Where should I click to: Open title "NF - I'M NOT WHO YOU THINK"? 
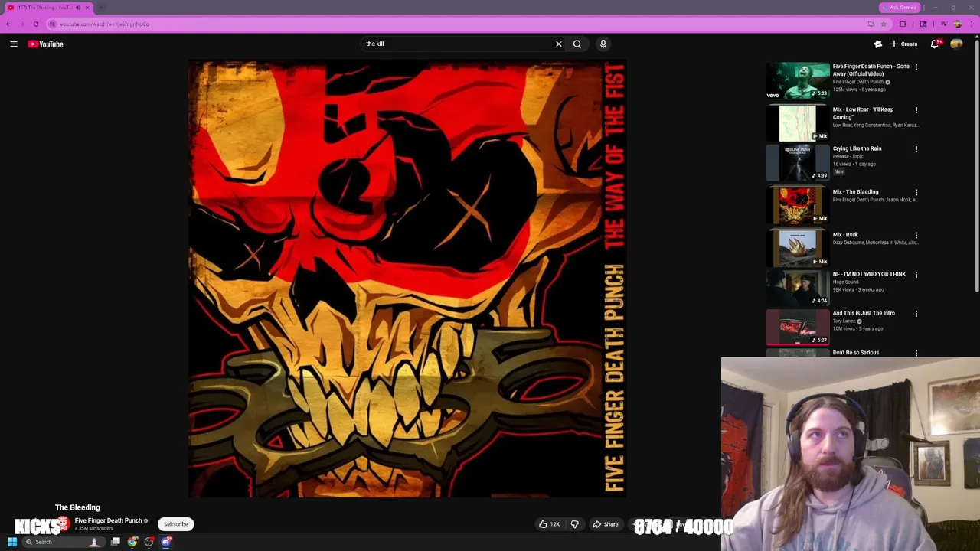[x=869, y=274]
